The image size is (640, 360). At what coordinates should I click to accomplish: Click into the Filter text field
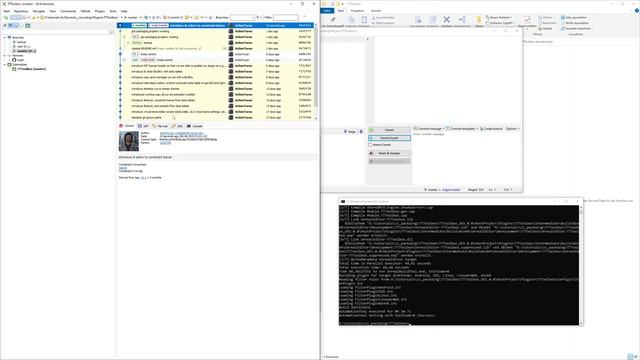286,18
